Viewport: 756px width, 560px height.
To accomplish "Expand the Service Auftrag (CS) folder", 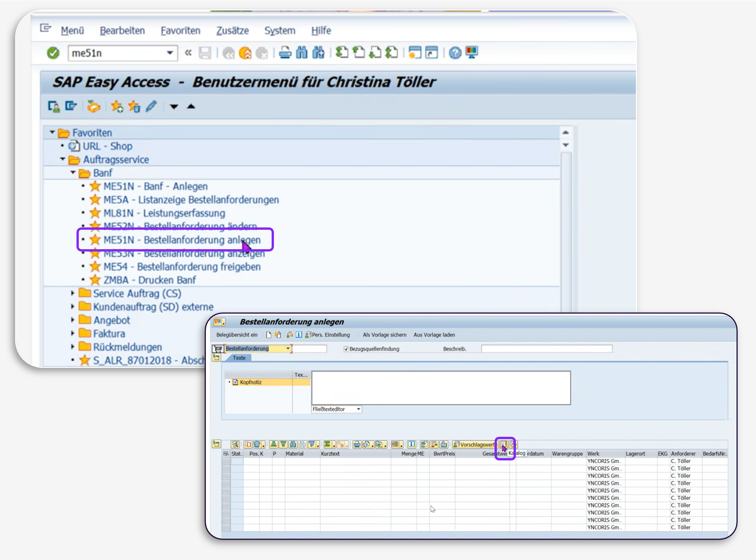I will click(x=72, y=293).
